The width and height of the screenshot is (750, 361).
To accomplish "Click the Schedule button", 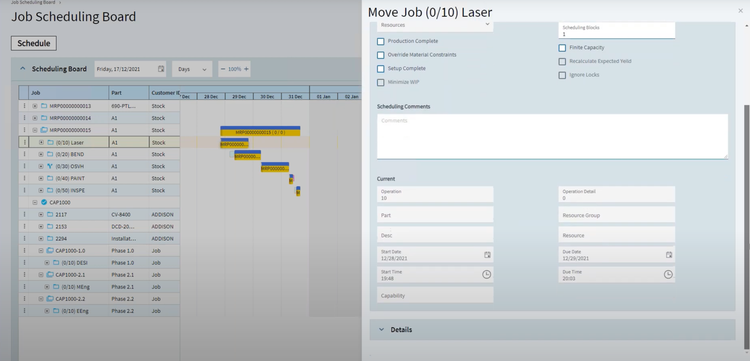I will (x=34, y=43).
